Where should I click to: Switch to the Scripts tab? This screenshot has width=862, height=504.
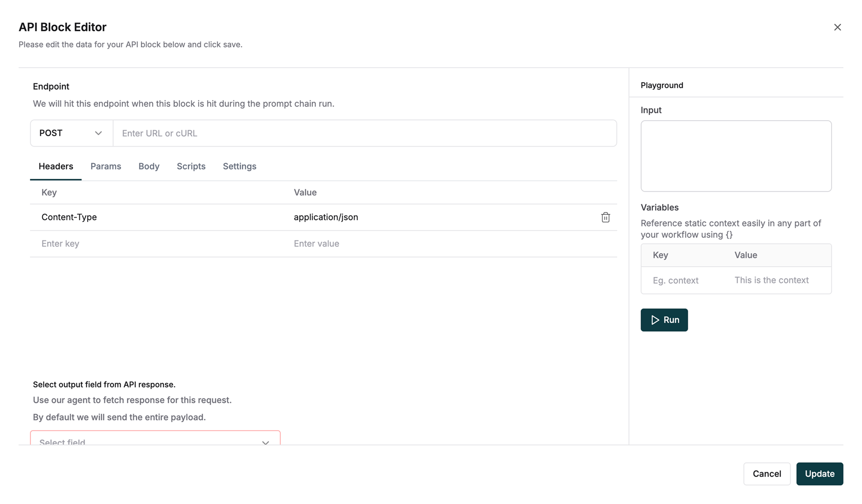coord(191,166)
